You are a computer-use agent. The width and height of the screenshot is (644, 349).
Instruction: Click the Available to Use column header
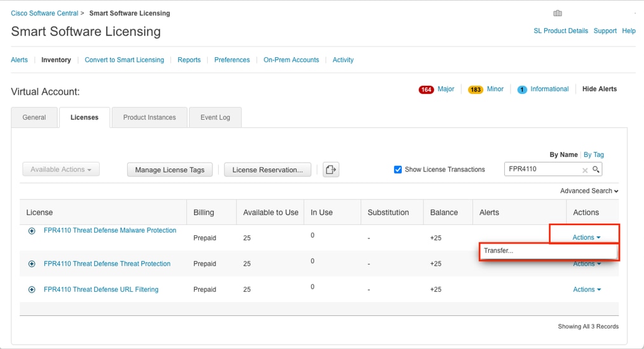click(x=271, y=212)
